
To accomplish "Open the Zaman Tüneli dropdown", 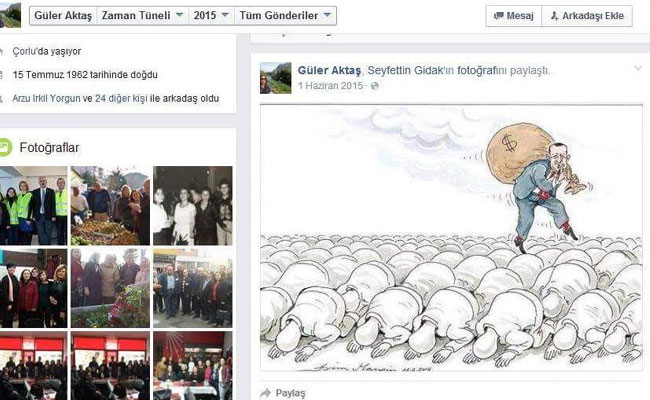I will (x=143, y=15).
